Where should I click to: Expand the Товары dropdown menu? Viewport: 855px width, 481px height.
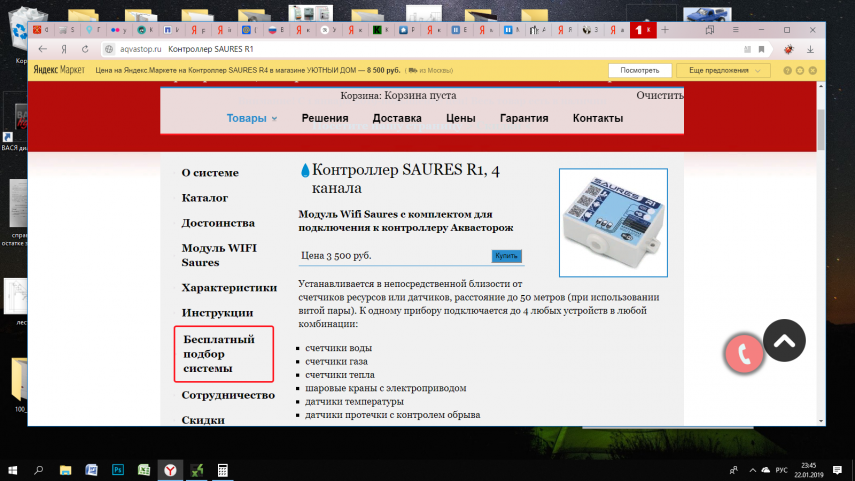[x=252, y=118]
